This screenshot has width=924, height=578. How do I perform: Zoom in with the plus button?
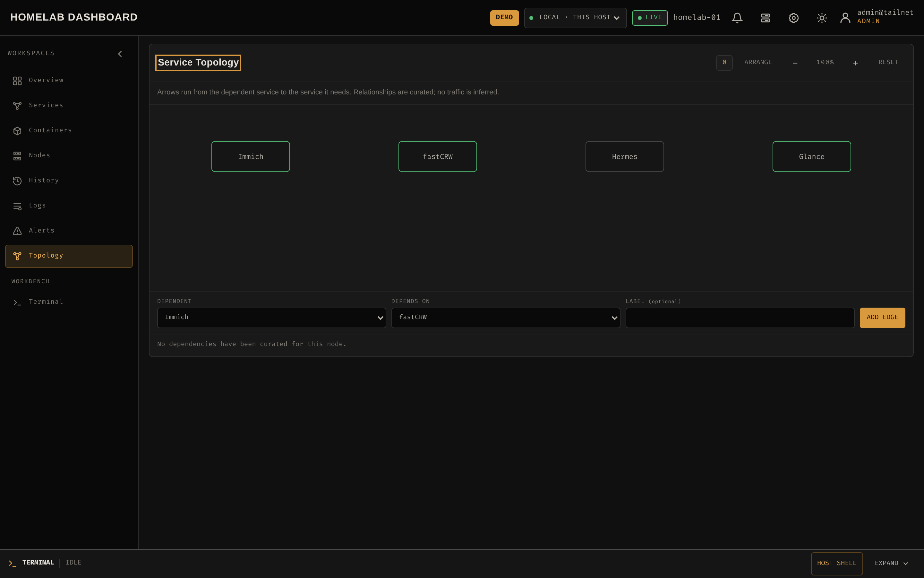coord(855,63)
